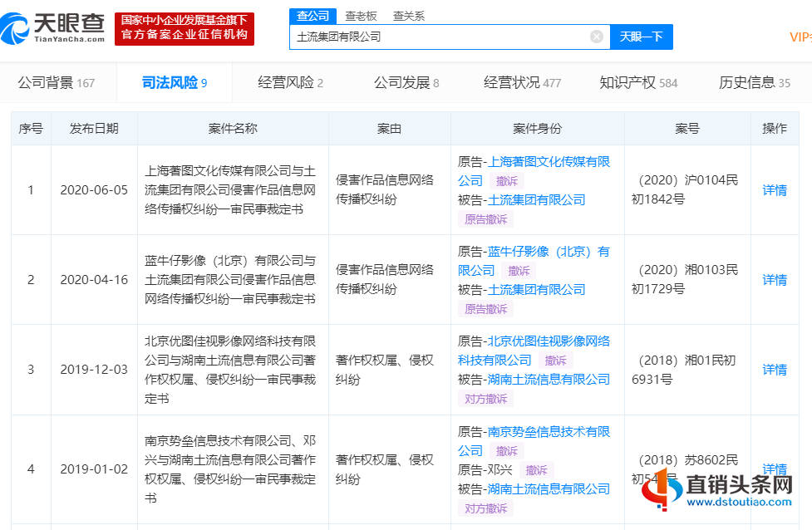This screenshot has width=812, height=530.
Task: Select the 查关系 search tab
Action: click(x=409, y=16)
